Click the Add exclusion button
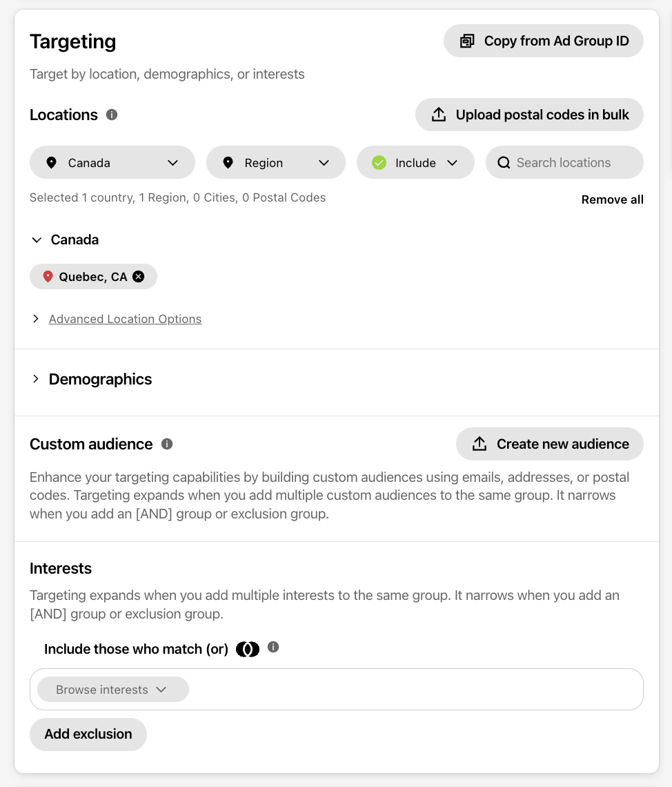Screen dimensions: 672x787 point(88,735)
